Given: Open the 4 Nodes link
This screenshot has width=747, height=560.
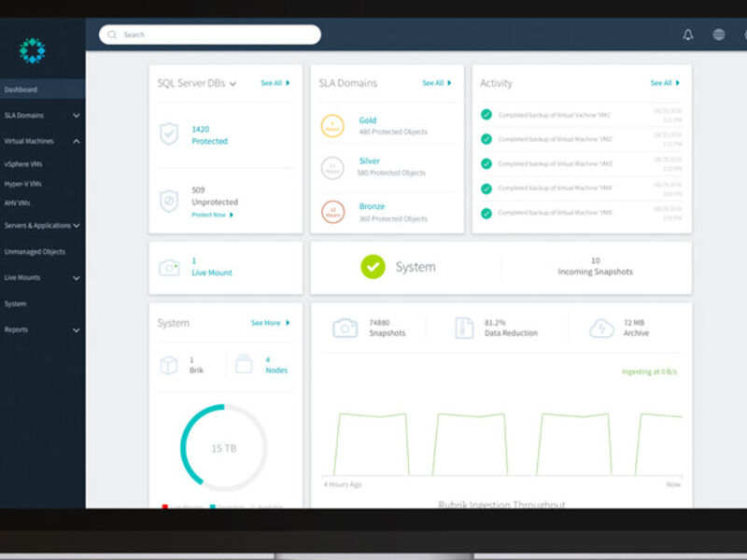Looking at the screenshot, I should 276,365.
